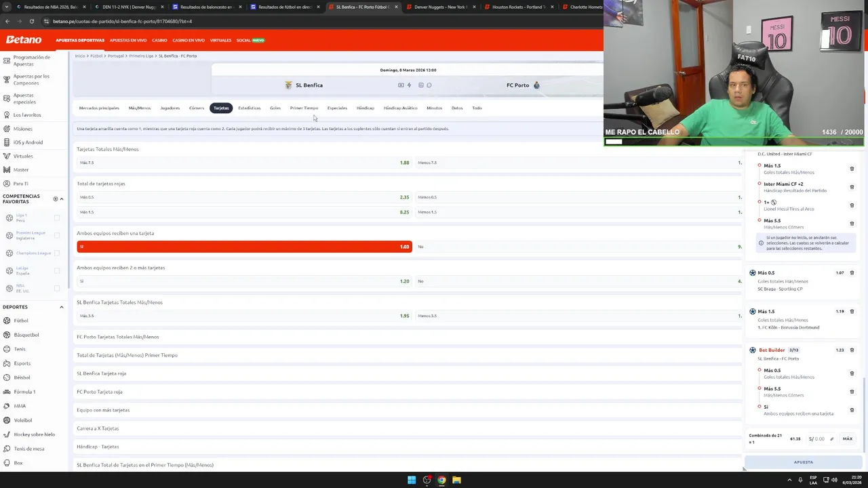
Task: Remove SC Braga - Sporting CP bet
Action: [852, 273]
